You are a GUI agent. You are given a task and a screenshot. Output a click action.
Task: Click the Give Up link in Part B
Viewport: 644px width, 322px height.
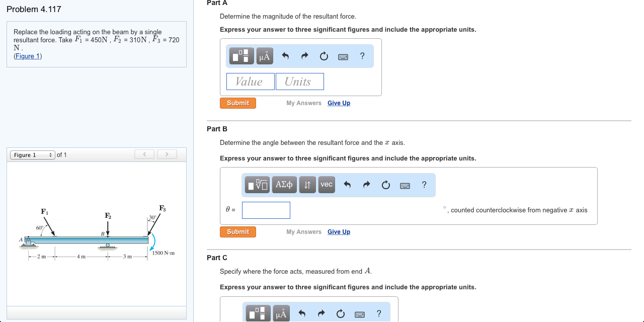pyautogui.click(x=339, y=231)
